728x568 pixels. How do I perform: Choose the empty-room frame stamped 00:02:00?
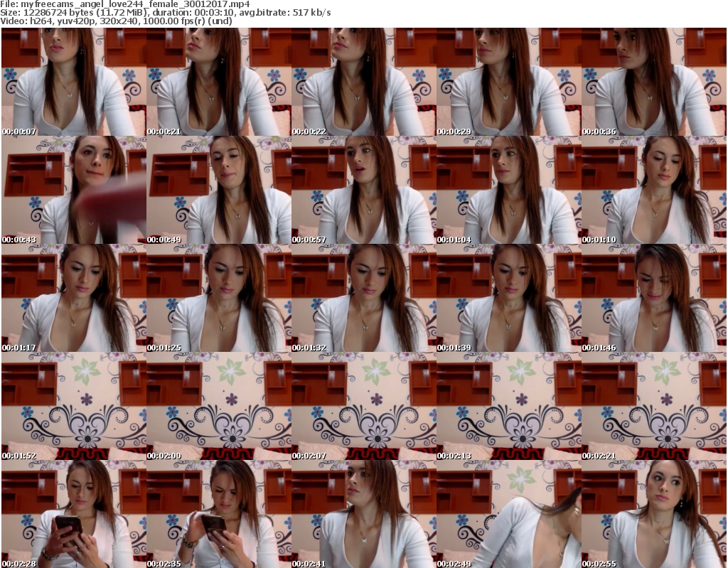pos(219,407)
